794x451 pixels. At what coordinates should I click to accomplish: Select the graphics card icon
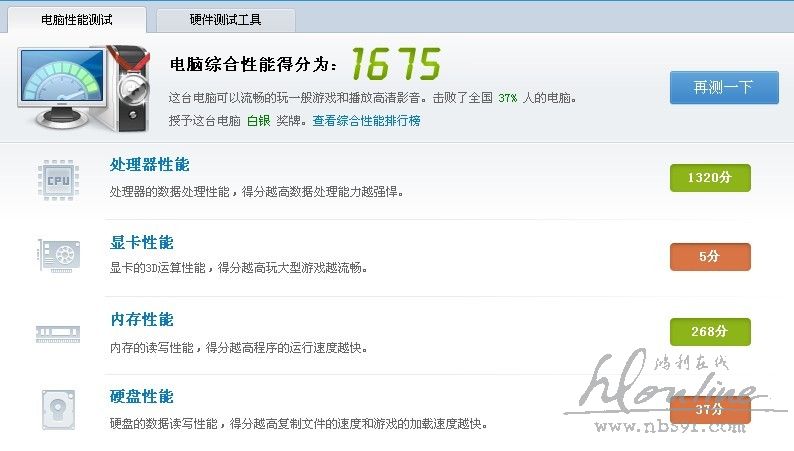59,256
